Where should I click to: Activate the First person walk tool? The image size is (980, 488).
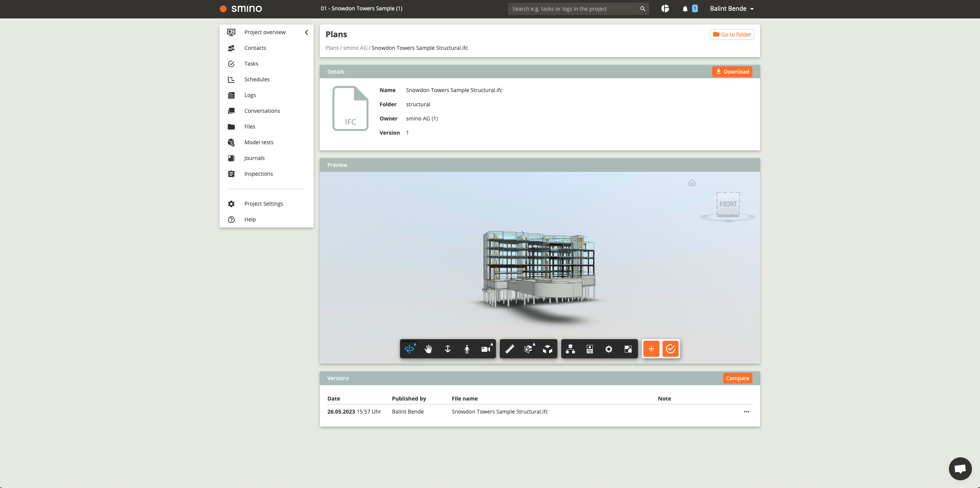(x=467, y=349)
